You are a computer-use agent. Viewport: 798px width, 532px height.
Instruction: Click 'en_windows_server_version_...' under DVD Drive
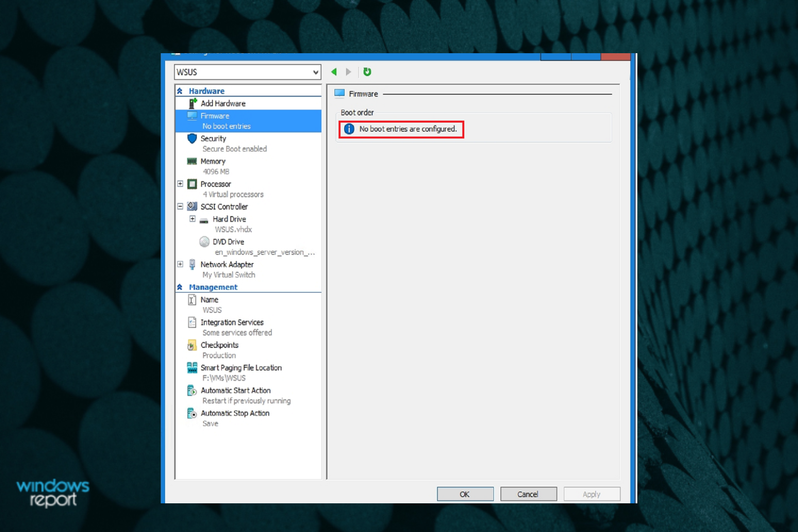tap(265, 252)
